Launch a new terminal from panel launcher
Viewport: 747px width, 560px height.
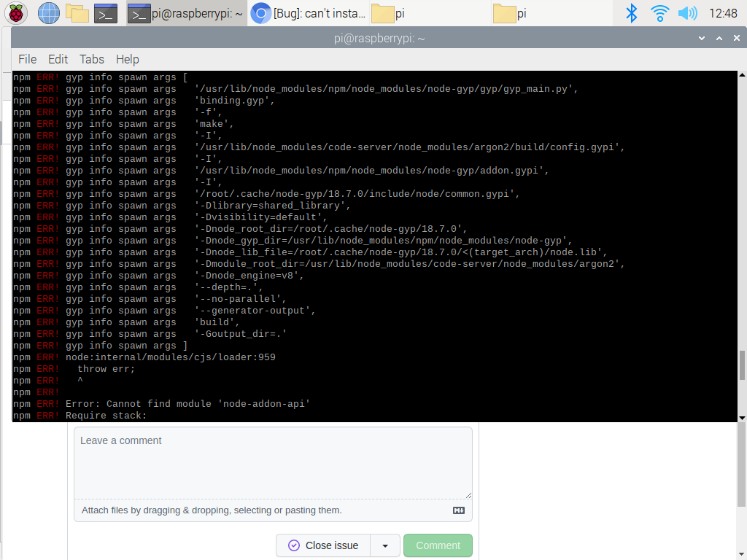[106, 13]
